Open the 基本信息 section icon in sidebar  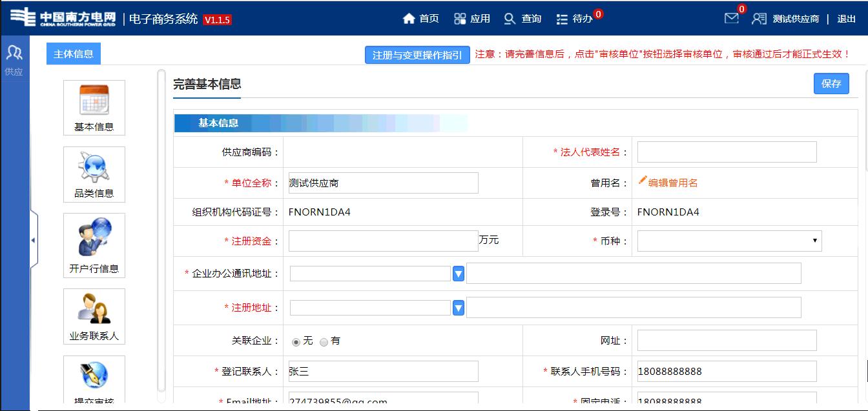[x=94, y=108]
